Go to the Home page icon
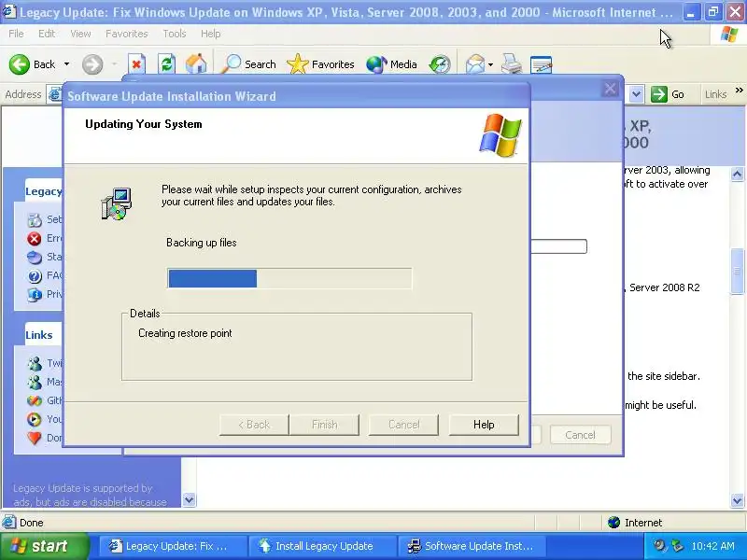Viewport: 747px width, 560px height. point(196,64)
